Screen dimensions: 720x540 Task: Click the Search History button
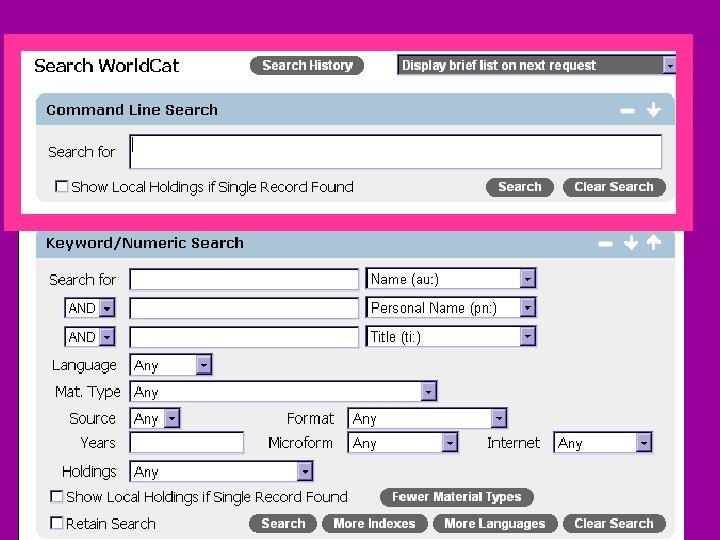(307, 65)
